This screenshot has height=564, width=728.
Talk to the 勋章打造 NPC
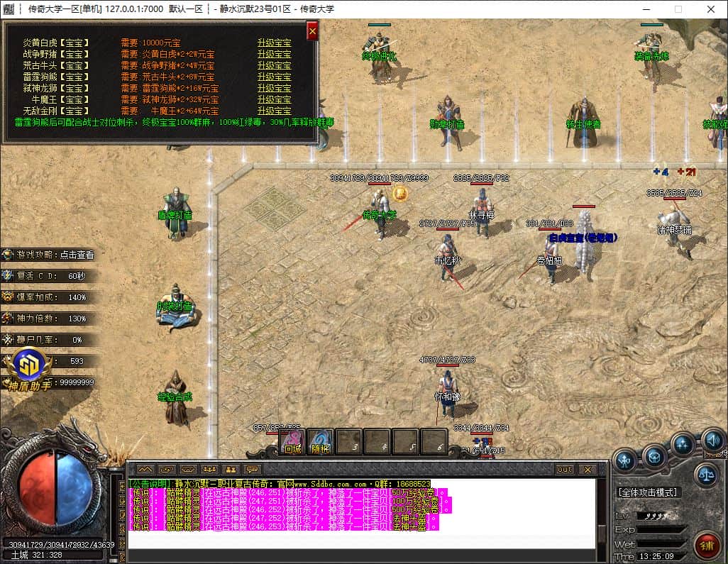(448, 123)
